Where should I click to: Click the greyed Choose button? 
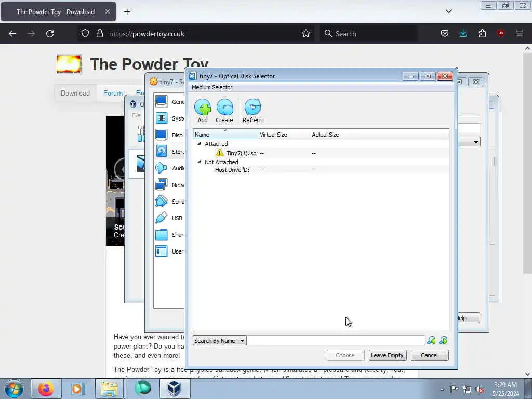click(345, 355)
